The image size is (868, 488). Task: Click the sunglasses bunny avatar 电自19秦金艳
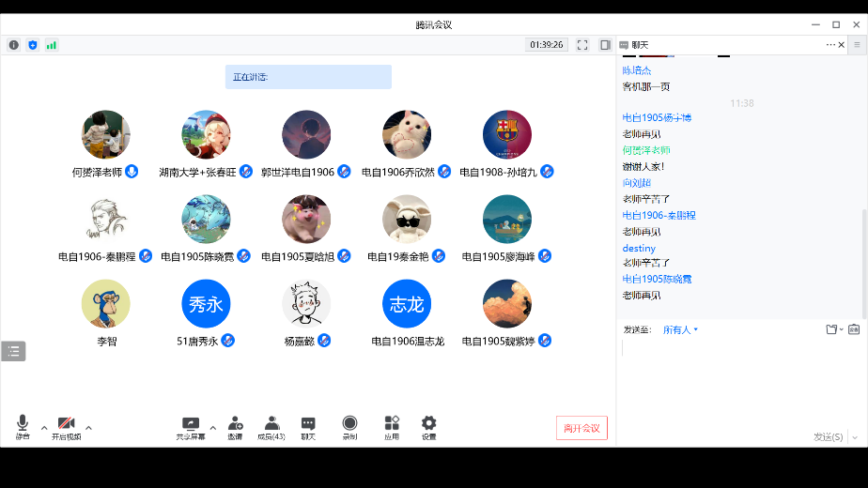click(407, 219)
